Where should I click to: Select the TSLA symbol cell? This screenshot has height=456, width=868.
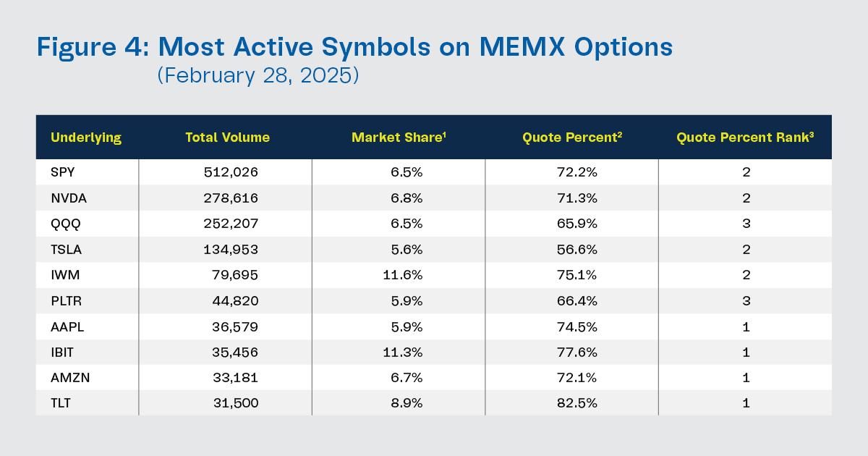(64, 250)
